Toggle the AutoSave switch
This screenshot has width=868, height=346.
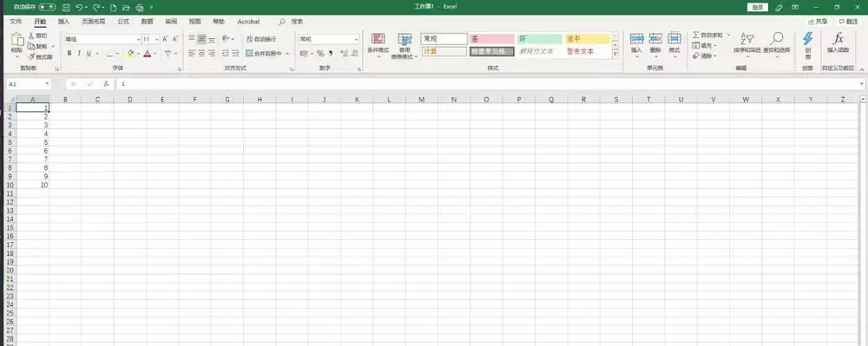[47, 7]
